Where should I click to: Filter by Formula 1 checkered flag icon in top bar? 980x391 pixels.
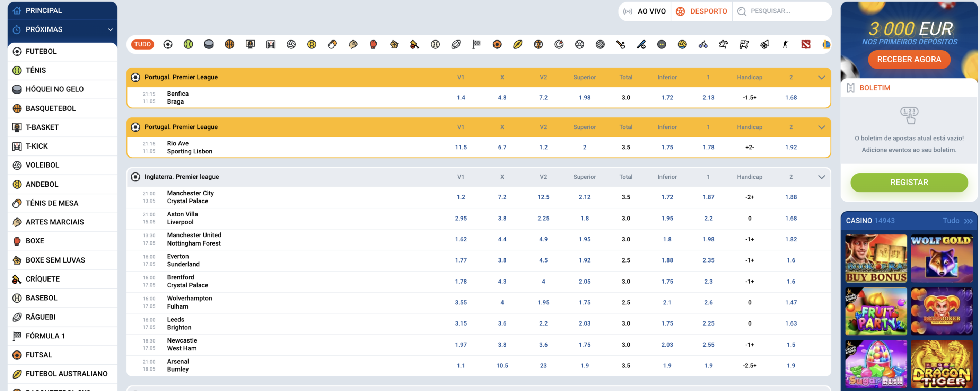[476, 44]
